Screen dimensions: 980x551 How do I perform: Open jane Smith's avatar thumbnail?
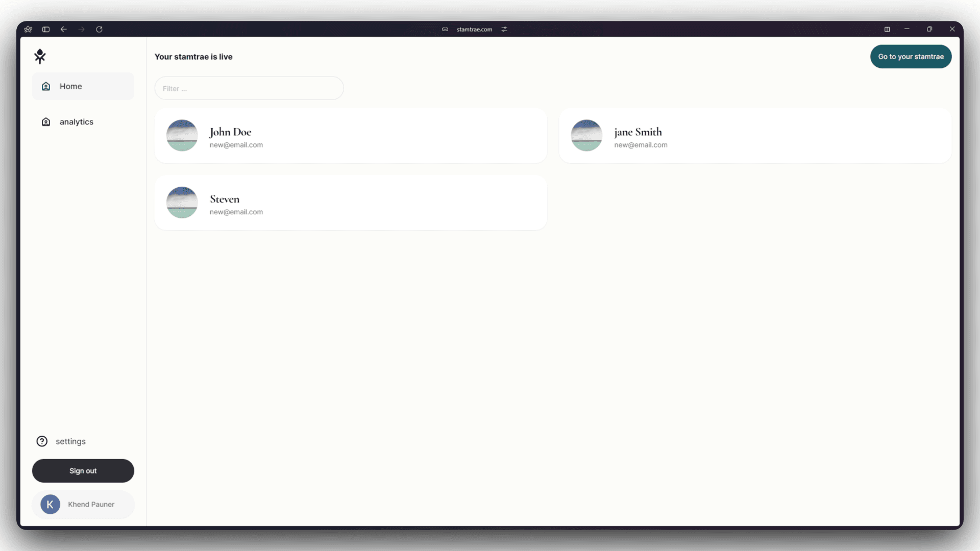[x=586, y=136]
